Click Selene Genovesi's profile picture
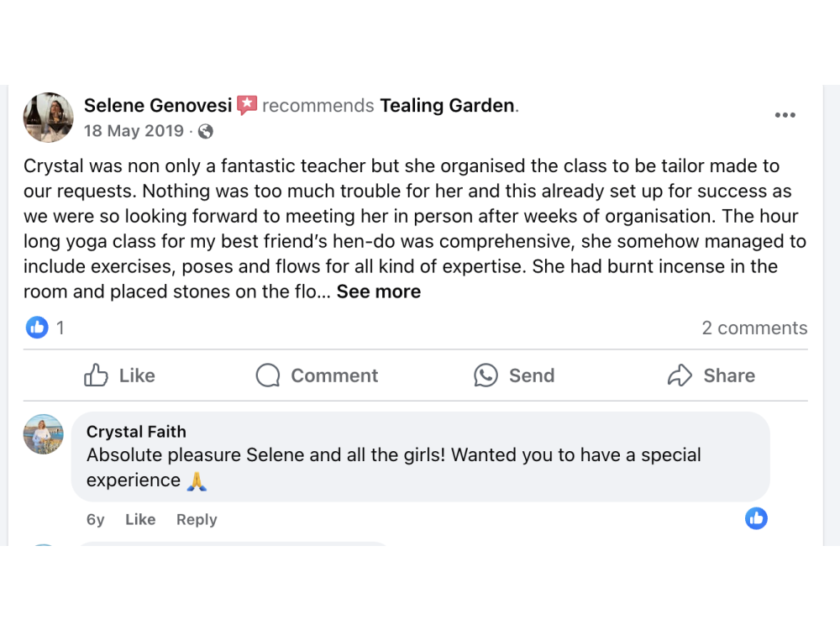The width and height of the screenshot is (840, 630). click(x=48, y=118)
